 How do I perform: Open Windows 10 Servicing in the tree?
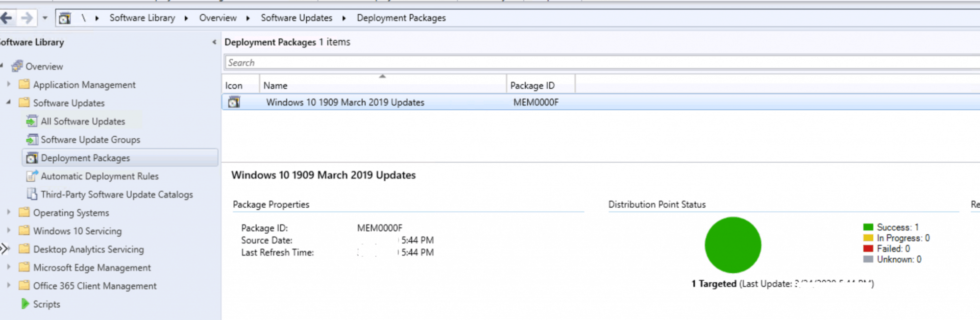77,231
